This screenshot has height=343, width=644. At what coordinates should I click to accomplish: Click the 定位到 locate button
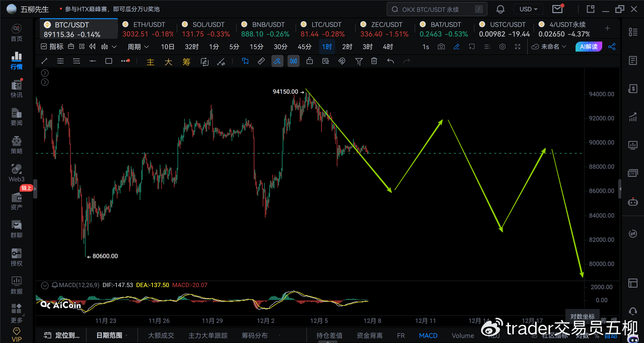[63, 335]
